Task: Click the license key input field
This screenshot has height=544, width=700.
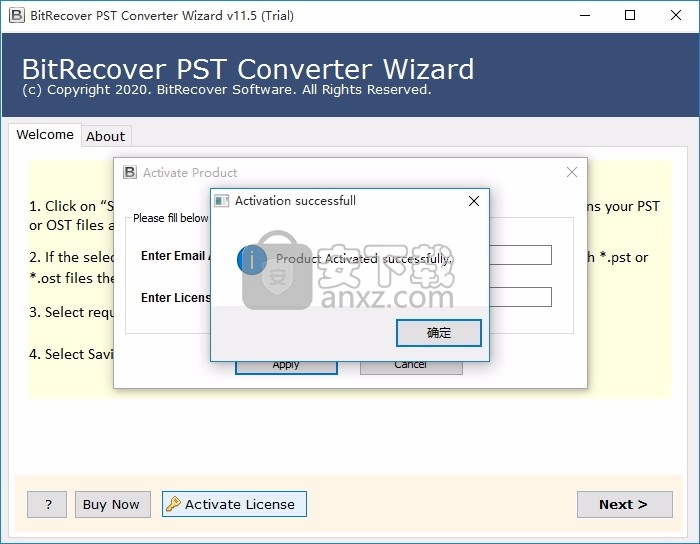Action: click(x=521, y=297)
